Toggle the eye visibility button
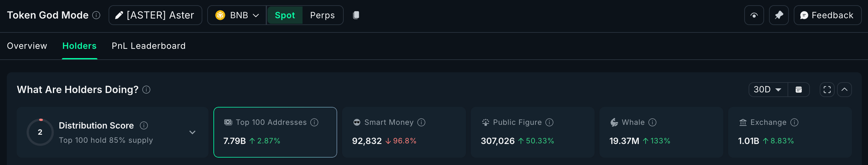Screen dimensions: 868x165 coord(754,15)
